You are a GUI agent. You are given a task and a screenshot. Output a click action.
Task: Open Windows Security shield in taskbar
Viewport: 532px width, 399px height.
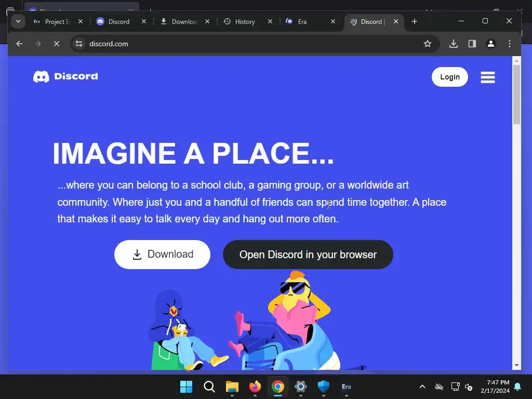pyautogui.click(x=323, y=387)
